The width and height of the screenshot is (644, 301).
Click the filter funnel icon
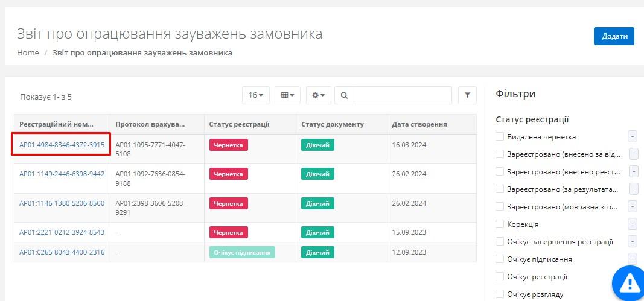click(467, 95)
